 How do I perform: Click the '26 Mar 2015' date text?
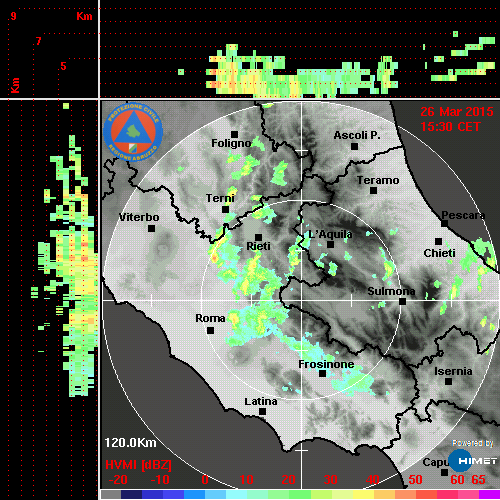457,112
